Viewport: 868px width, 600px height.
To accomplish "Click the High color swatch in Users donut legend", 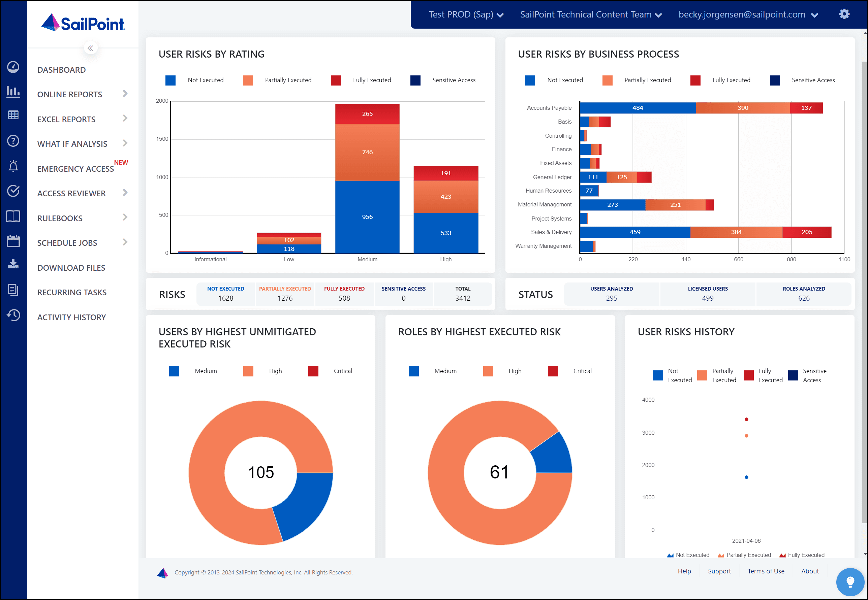I will tap(248, 371).
